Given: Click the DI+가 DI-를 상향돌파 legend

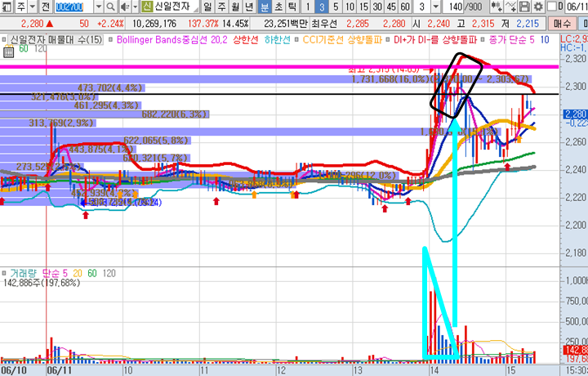Looking at the screenshot, I should [435, 39].
